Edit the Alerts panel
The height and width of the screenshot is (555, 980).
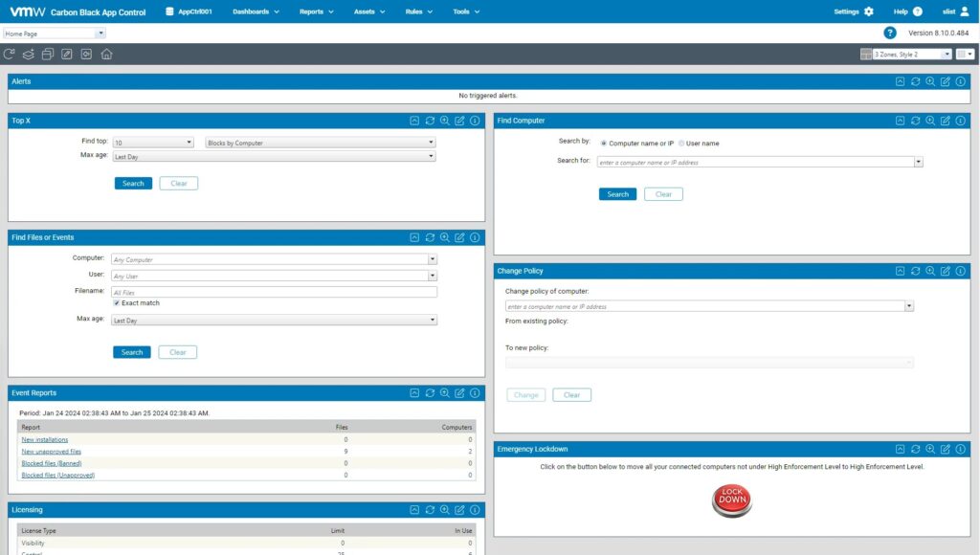click(945, 81)
